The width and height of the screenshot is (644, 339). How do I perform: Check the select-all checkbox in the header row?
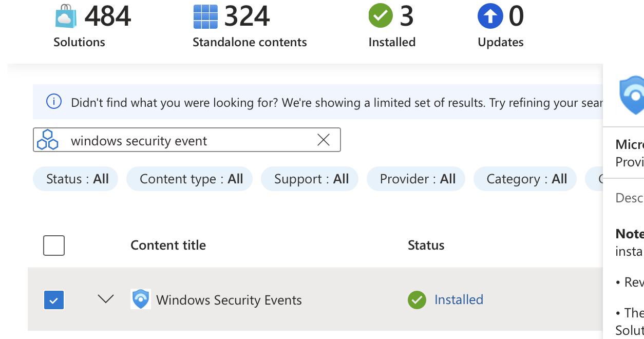tap(53, 245)
